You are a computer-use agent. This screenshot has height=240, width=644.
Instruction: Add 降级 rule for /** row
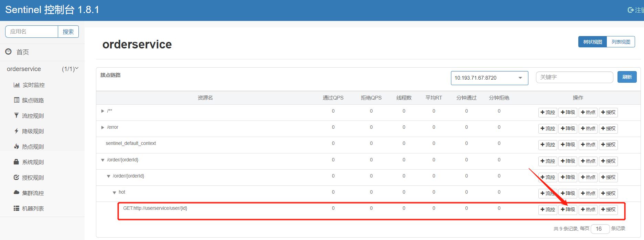[x=568, y=112]
